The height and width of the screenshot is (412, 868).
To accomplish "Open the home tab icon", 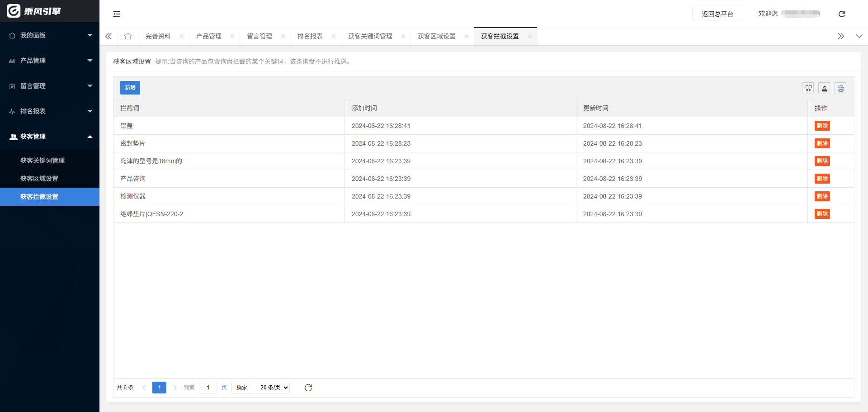I will (x=128, y=36).
